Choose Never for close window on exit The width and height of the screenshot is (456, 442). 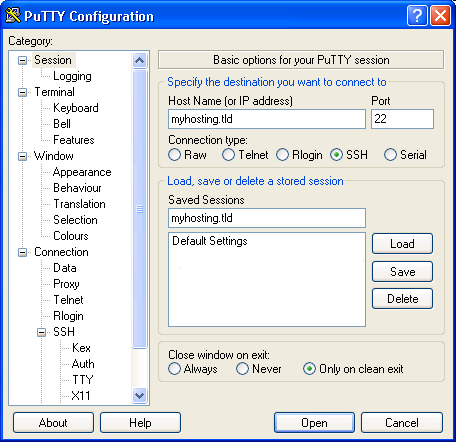242,369
